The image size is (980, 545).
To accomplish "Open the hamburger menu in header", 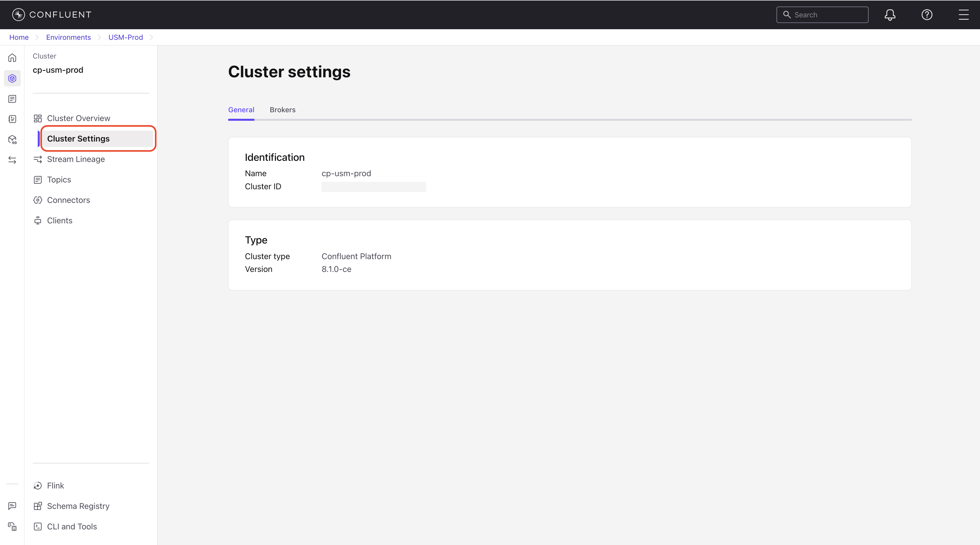I will click(x=963, y=15).
